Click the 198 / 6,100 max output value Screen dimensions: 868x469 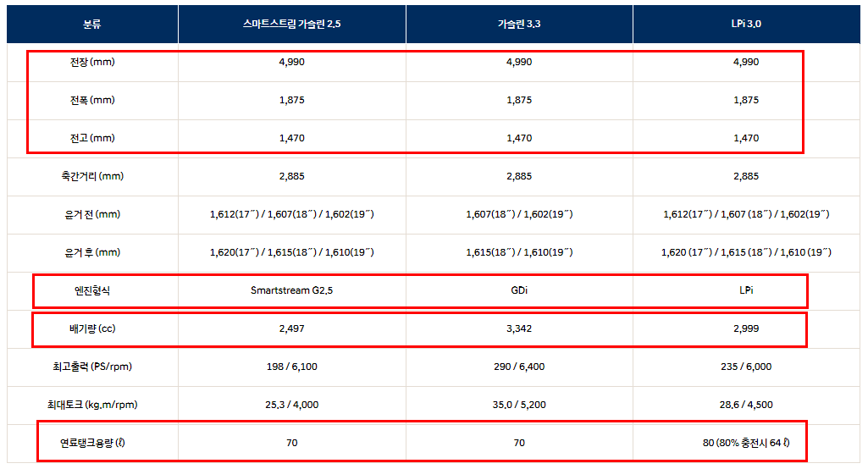tap(291, 367)
